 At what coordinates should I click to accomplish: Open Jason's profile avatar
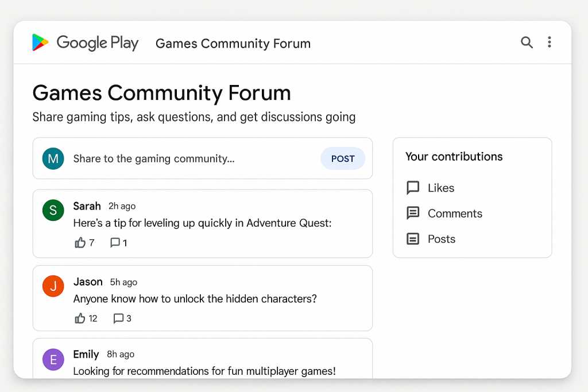pyautogui.click(x=53, y=286)
